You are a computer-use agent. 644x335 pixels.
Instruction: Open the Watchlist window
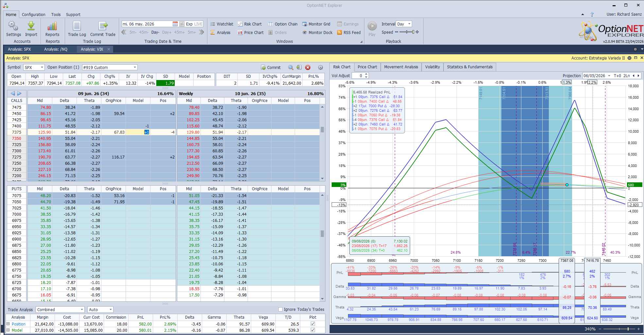[x=222, y=24]
